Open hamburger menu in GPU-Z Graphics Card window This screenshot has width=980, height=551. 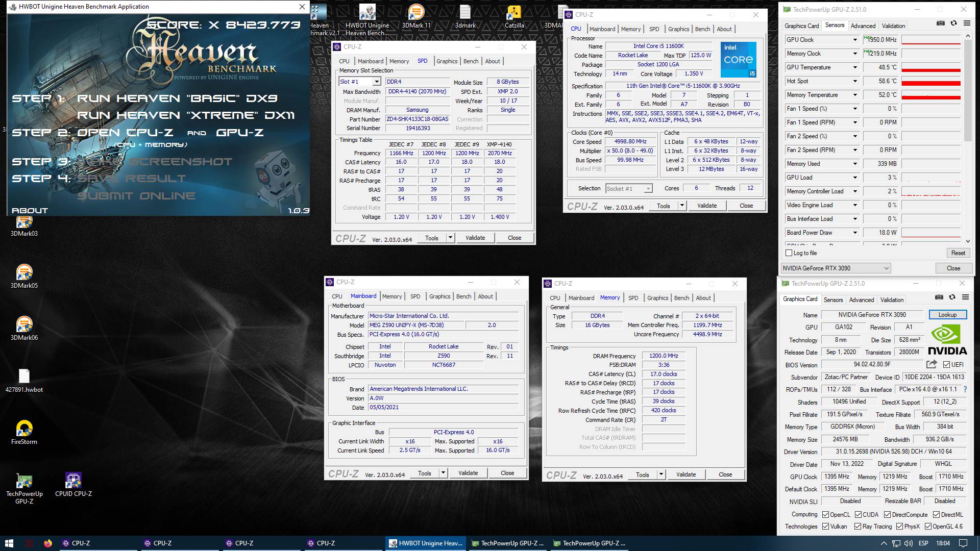click(x=965, y=297)
